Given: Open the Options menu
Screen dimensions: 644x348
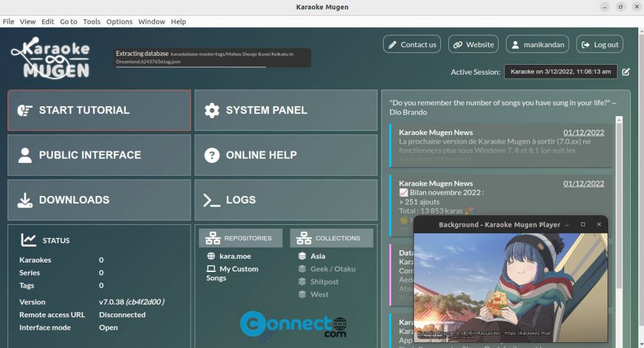Looking at the screenshot, I should (119, 21).
